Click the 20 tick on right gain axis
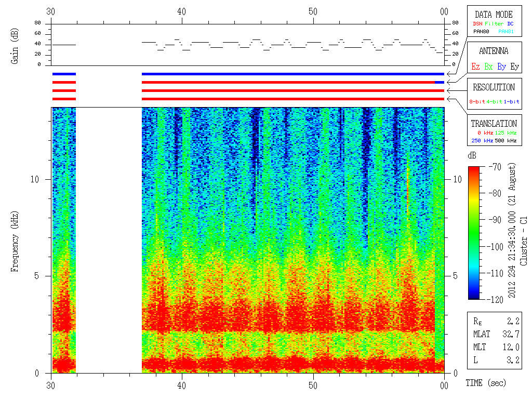Image resolution: width=532 pixels, height=399 pixels. pyautogui.click(x=455, y=54)
